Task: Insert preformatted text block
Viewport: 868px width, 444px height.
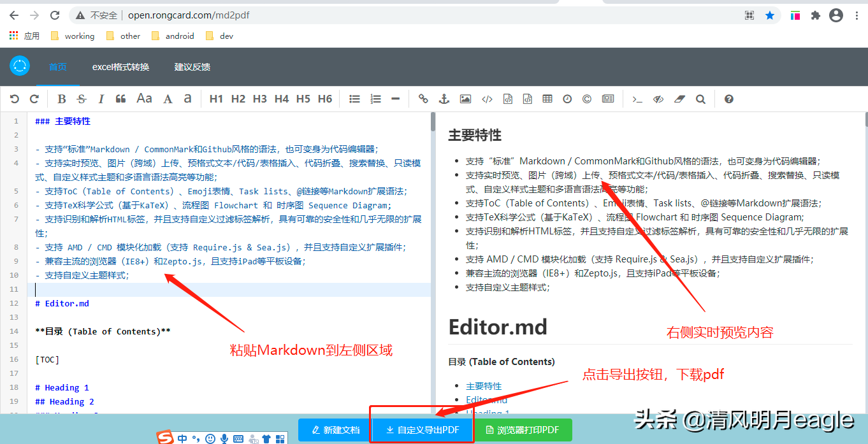Action: (x=508, y=99)
